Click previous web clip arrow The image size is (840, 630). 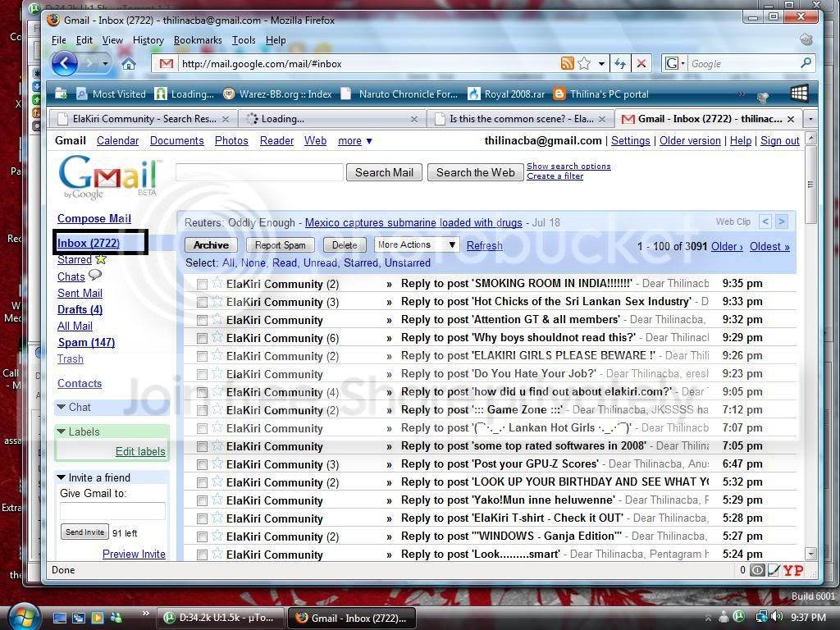tap(765, 221)
